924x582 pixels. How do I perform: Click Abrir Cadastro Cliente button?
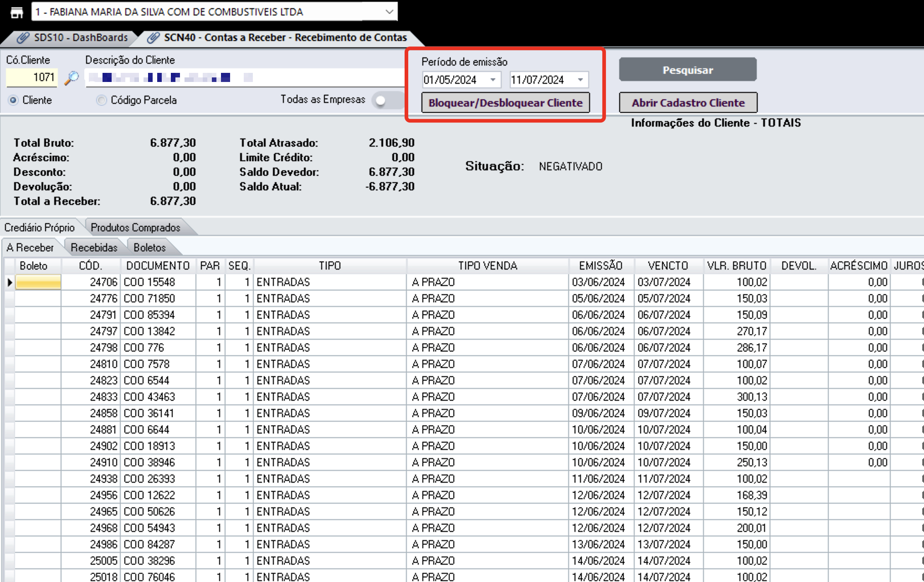click(688, 103)
